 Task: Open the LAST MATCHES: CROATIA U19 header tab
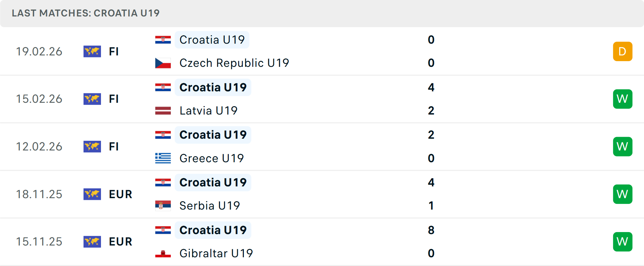[85, 13]
